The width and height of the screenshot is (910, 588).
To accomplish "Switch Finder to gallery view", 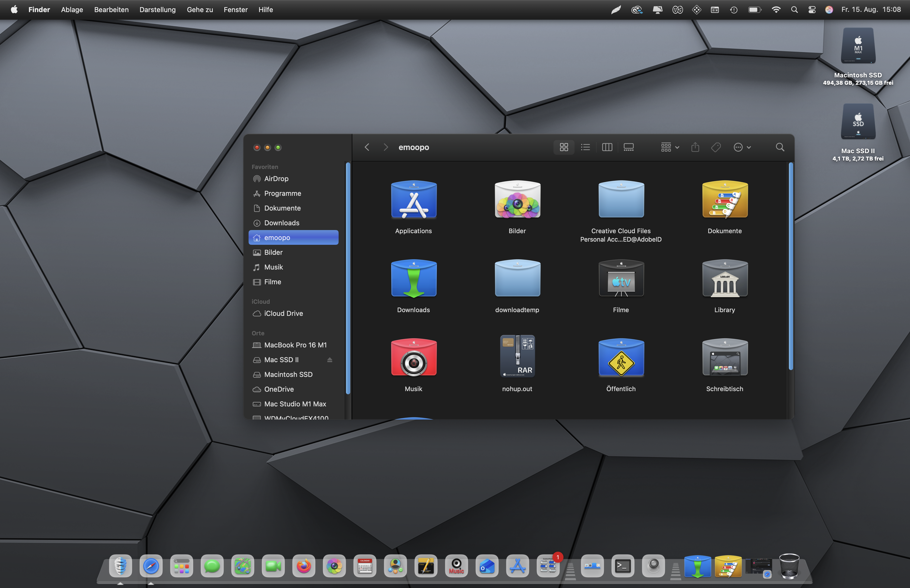I will pyautogui.click(x=629, y=147).
